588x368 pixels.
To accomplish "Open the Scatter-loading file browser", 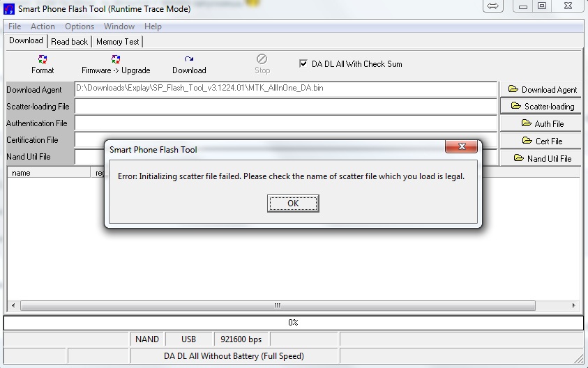I will (x=542, y=107).
